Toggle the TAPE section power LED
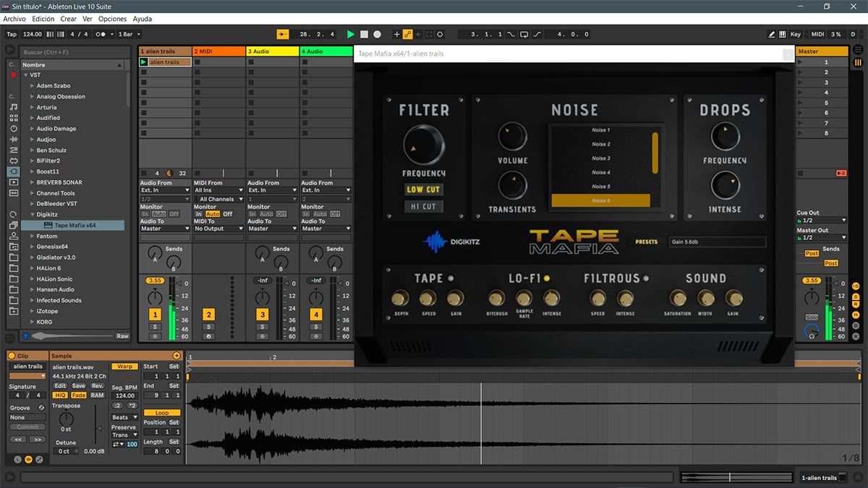Viewport: 868px width, 488px height. (451, 278)
